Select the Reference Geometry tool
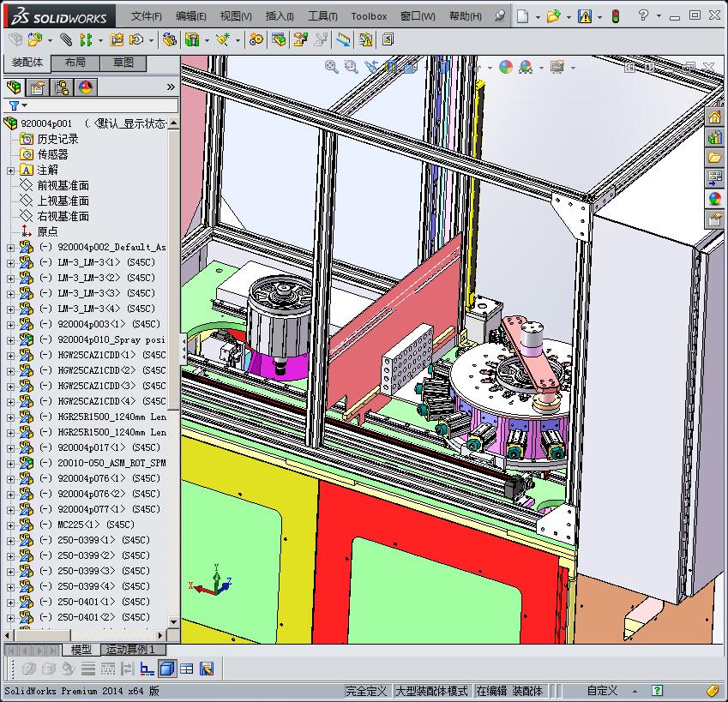This screenshot has width=728, height=702. [x=222, y=40]
